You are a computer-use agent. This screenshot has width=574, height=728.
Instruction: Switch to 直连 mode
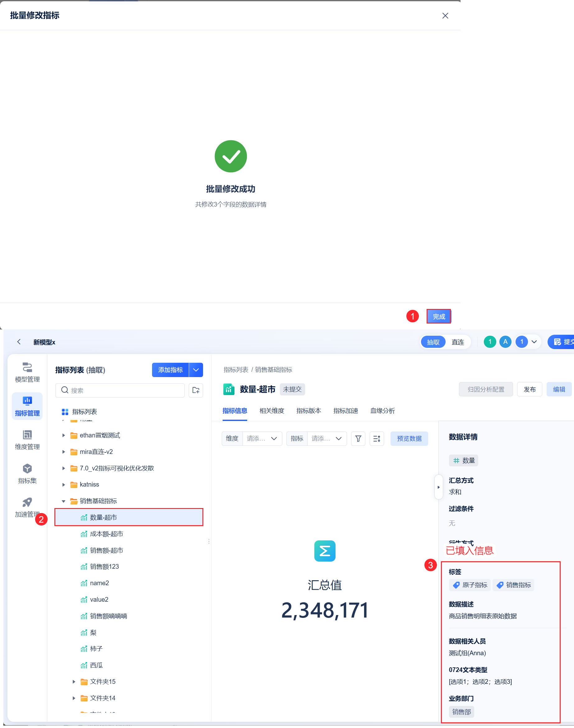(458, 342)
